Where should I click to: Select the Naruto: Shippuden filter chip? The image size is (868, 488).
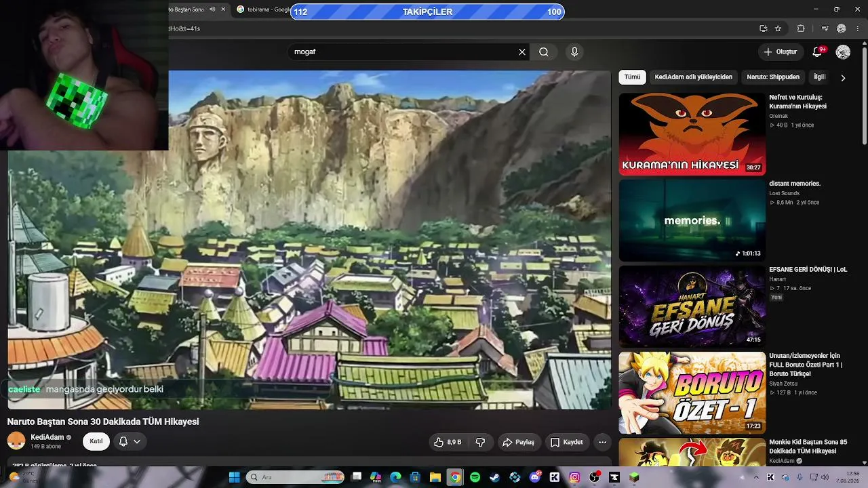point(773,77)
